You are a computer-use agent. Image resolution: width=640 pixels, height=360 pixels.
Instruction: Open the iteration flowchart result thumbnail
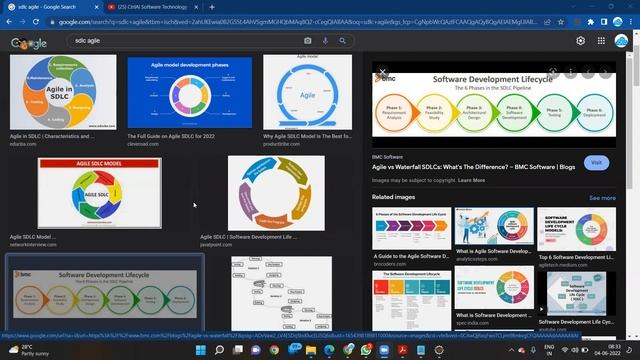282,293
